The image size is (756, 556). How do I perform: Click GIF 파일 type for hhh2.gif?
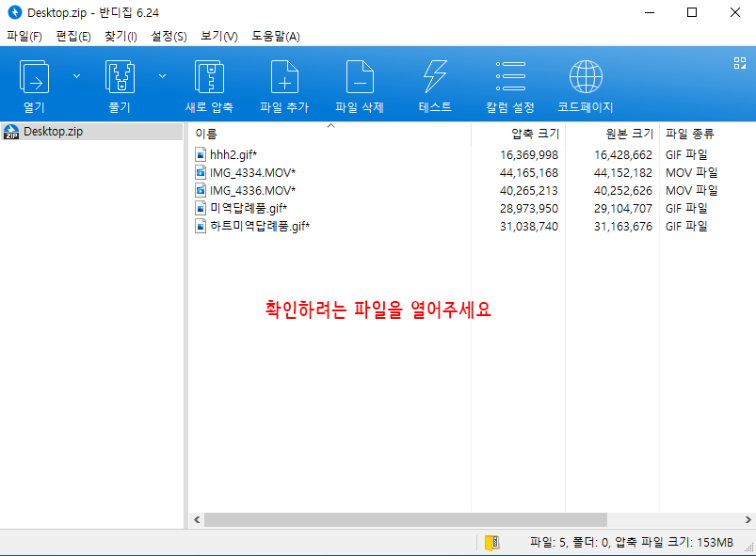pyautogui.click(x=686, y=154)
